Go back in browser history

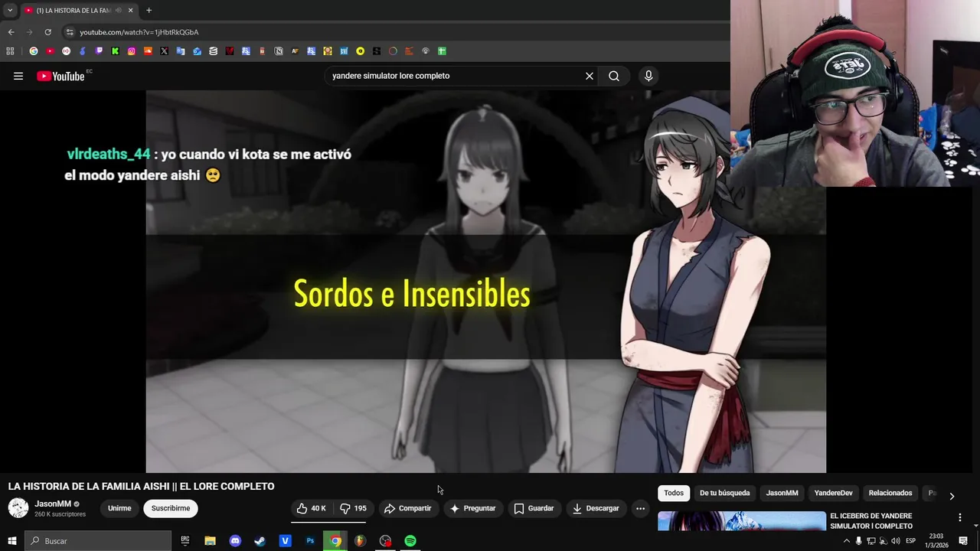coord(11,32)
